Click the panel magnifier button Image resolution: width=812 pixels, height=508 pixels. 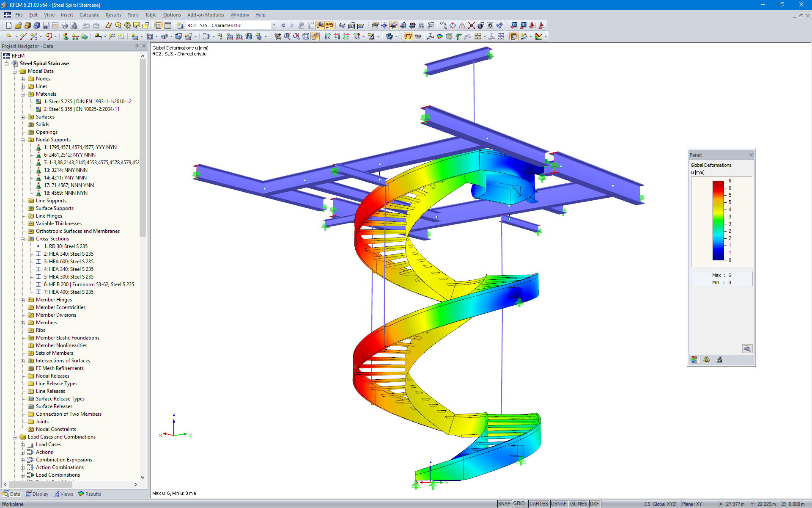coord(747,348)
